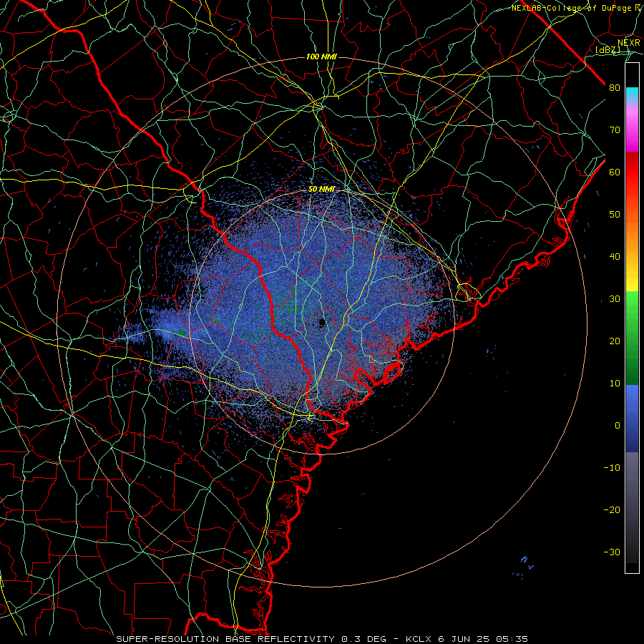Screen dimensions: 644x644
Task: Click the green band of the reflectivity color bar
Action: click(632, 338)
